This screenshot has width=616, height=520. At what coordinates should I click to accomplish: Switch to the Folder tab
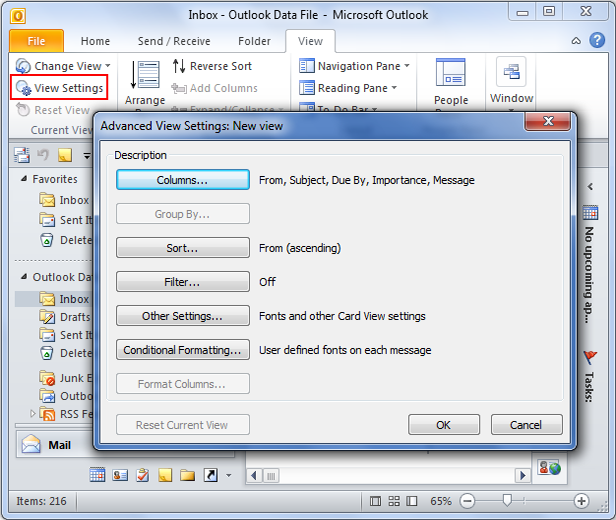[254, 41]
